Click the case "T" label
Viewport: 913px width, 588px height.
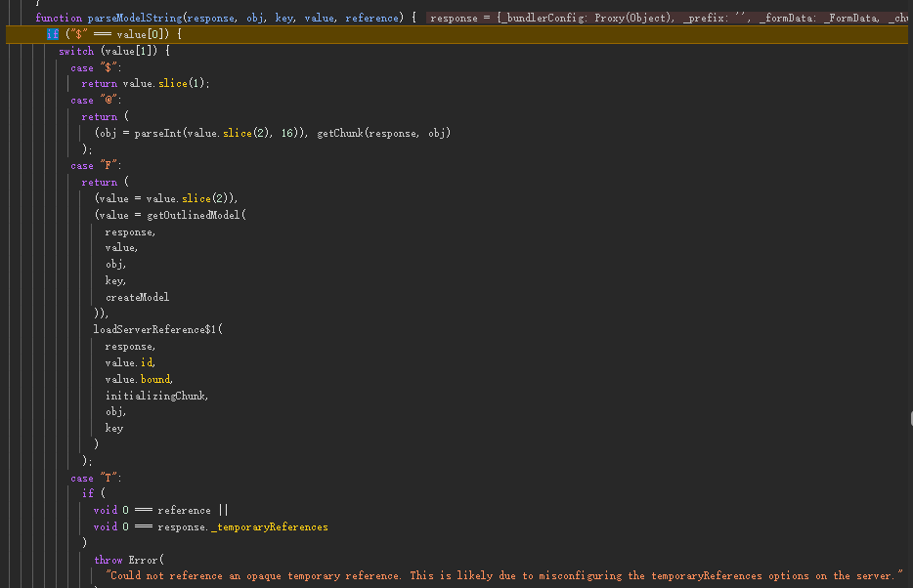tap(82, 478)
